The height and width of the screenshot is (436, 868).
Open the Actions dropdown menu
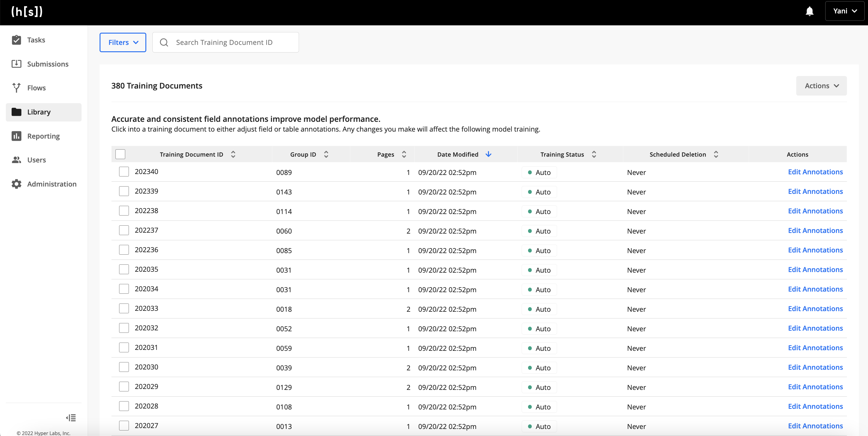click(821, 85)
